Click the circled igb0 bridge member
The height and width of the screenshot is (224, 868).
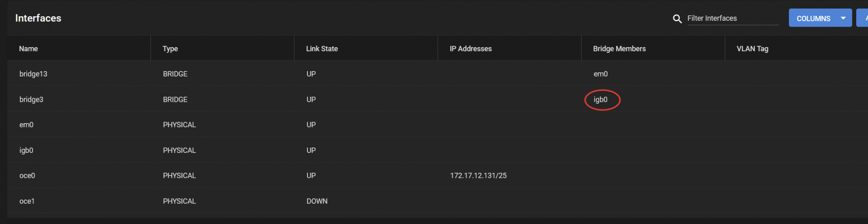point(600,100)
